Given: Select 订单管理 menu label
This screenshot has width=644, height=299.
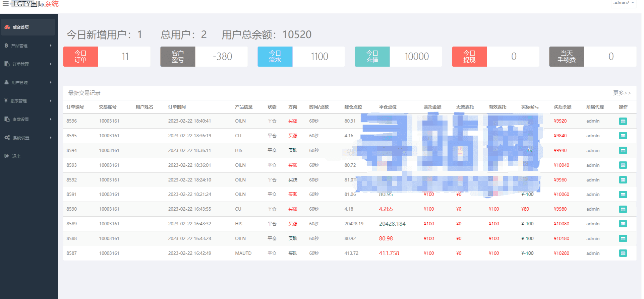Looking at the screenshot, I should (x=21, y=64).
